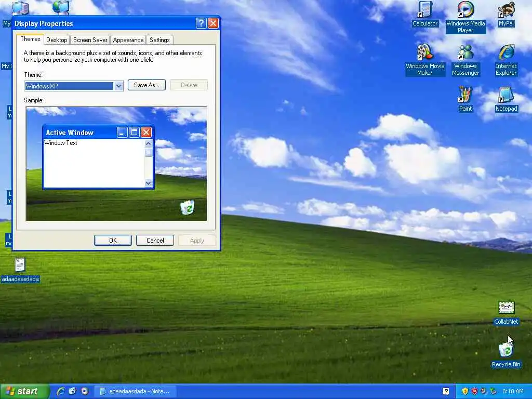This screenshot has height=399, width=532.
Task: Click the 'Window Text' sample text
Action: pyautogui.click(x=61, y=143)
